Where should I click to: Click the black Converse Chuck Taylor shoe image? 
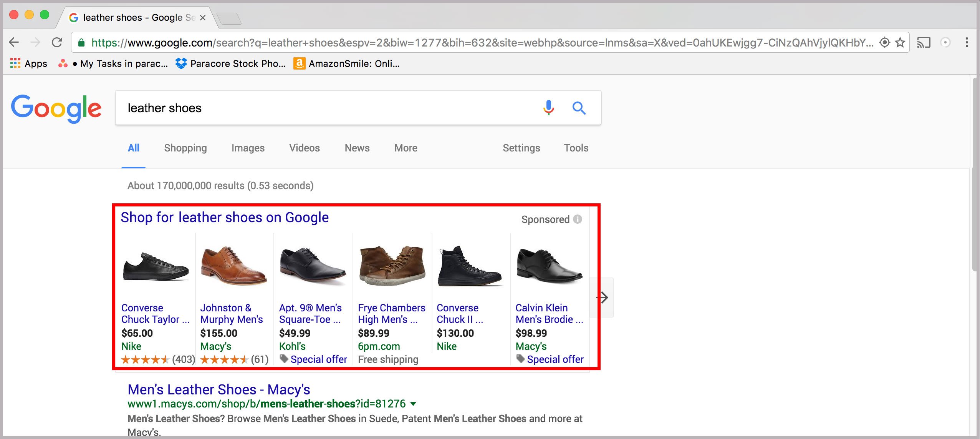156,266
